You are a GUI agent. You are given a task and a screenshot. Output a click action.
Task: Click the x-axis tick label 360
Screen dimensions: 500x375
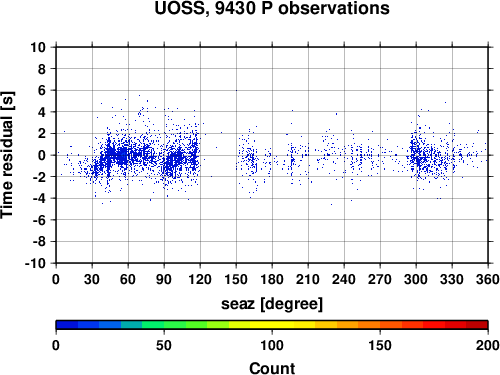488,279
